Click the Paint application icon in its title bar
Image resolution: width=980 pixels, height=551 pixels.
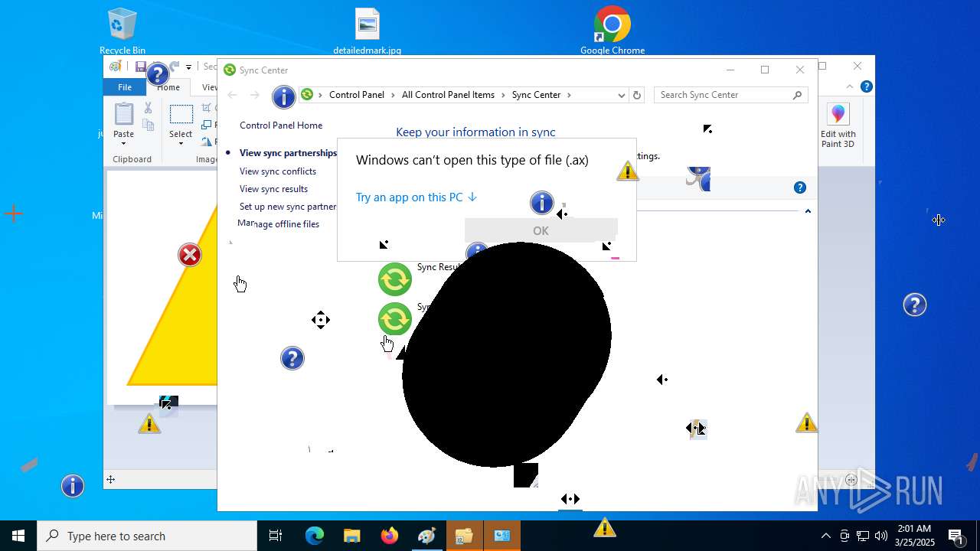[x=115, y=67]
